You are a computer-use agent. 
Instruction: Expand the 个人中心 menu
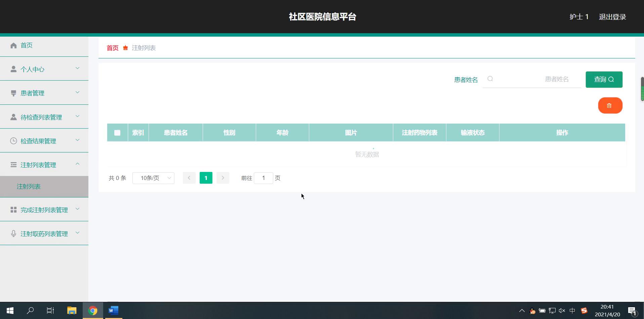click(x=44, y=69)
